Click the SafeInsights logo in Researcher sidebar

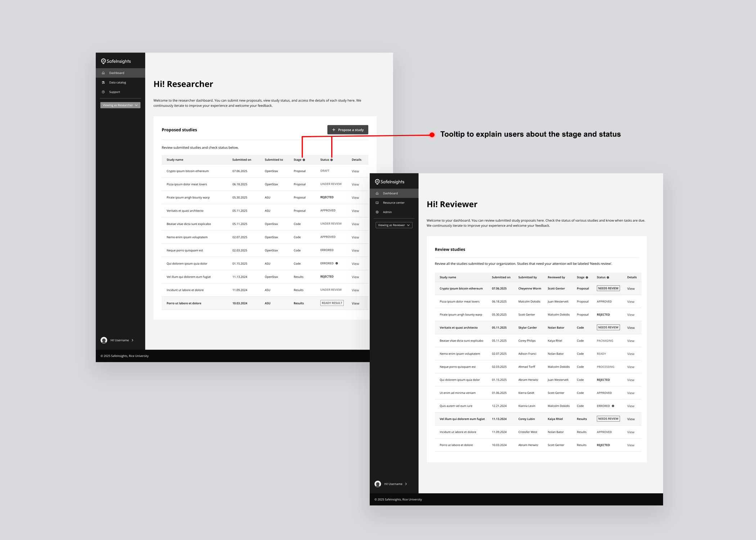click(116, 61)
